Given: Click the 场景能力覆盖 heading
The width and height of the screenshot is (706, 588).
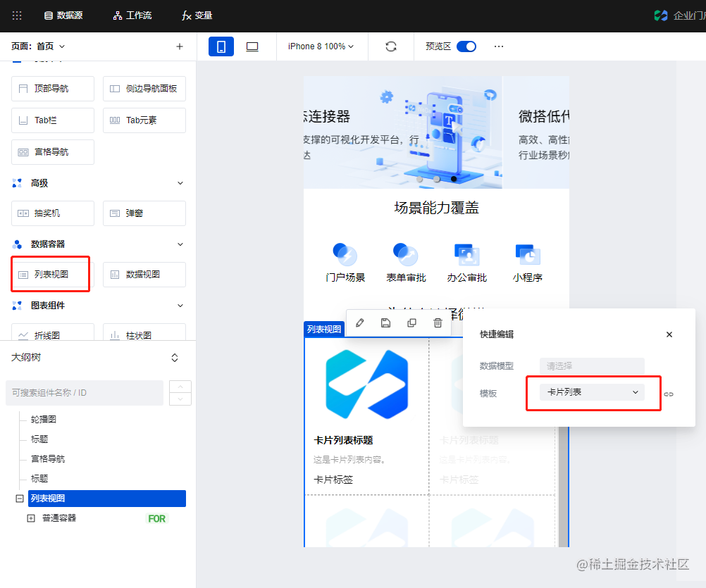Looking at the screenshot, I should [x=436, y=208].
